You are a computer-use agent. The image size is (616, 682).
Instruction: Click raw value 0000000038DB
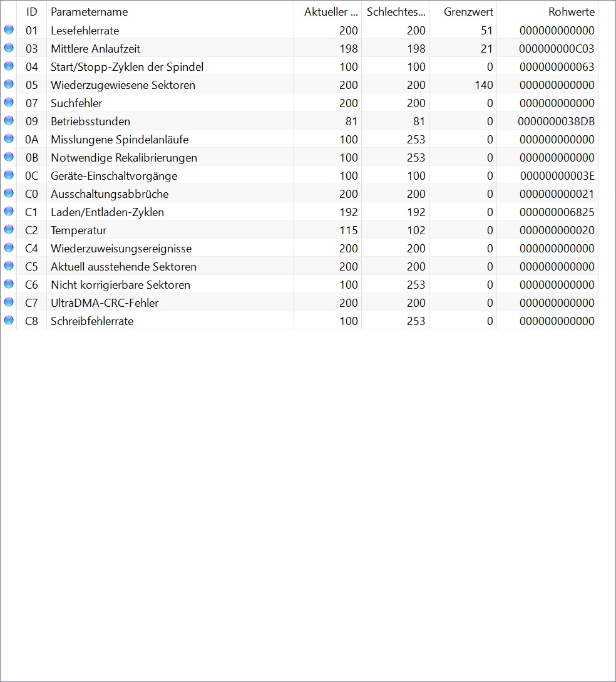(x=556, y=121)
